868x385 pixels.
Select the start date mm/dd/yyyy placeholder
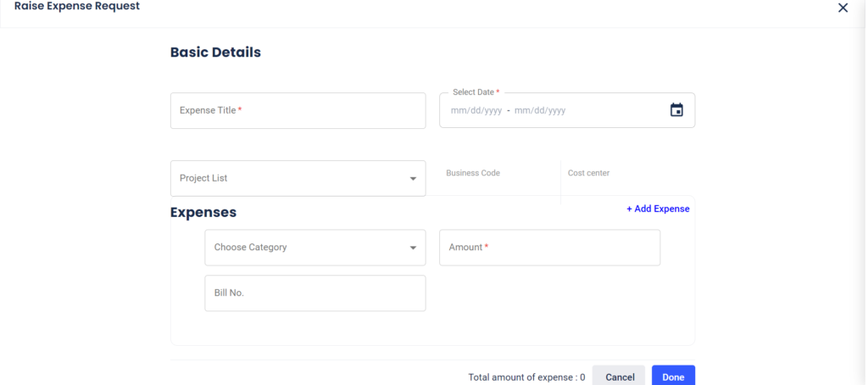coord(476,110)
